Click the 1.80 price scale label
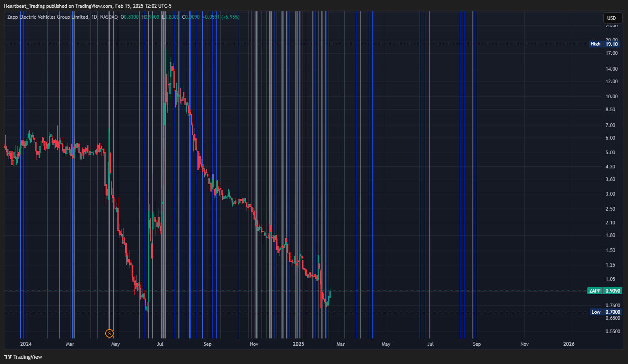 point(610,235)
